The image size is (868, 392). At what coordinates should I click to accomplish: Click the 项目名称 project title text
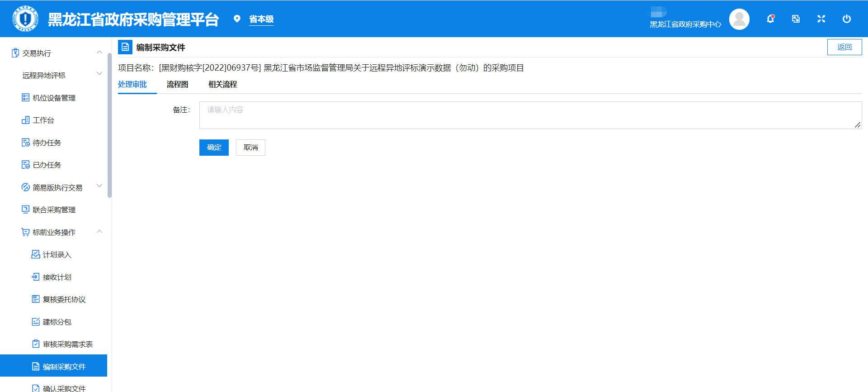point(321,68)
